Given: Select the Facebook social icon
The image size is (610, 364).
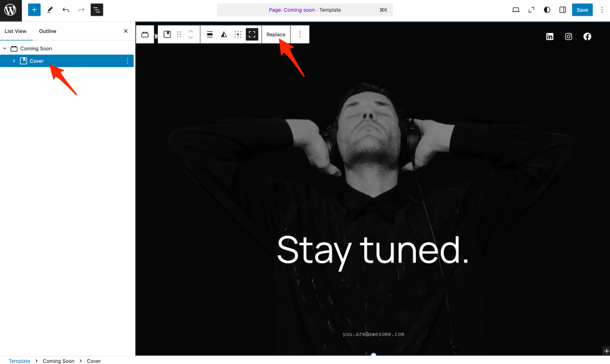Looking at the screenshot, I should point(587,37).
